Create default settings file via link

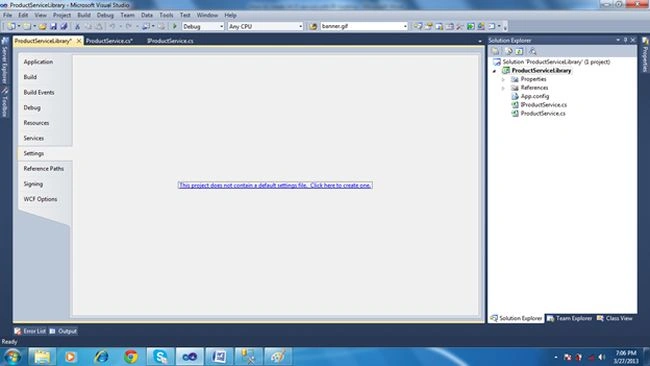(275, 185)
